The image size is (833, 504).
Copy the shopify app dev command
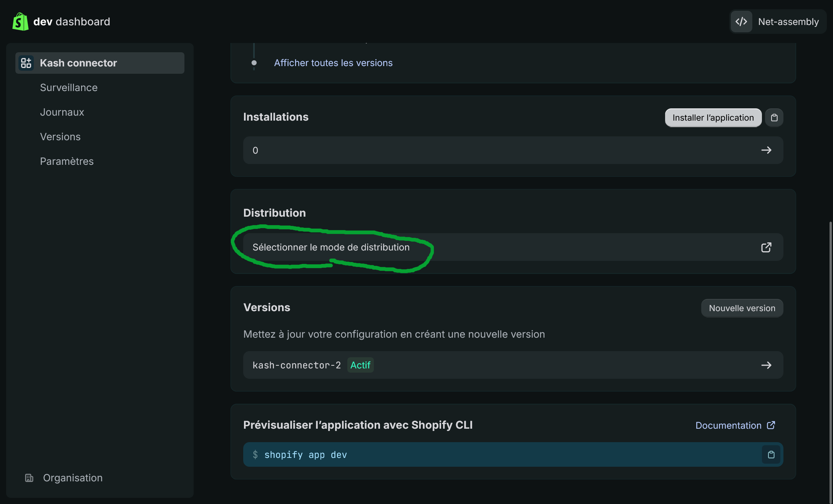point(771,455)
